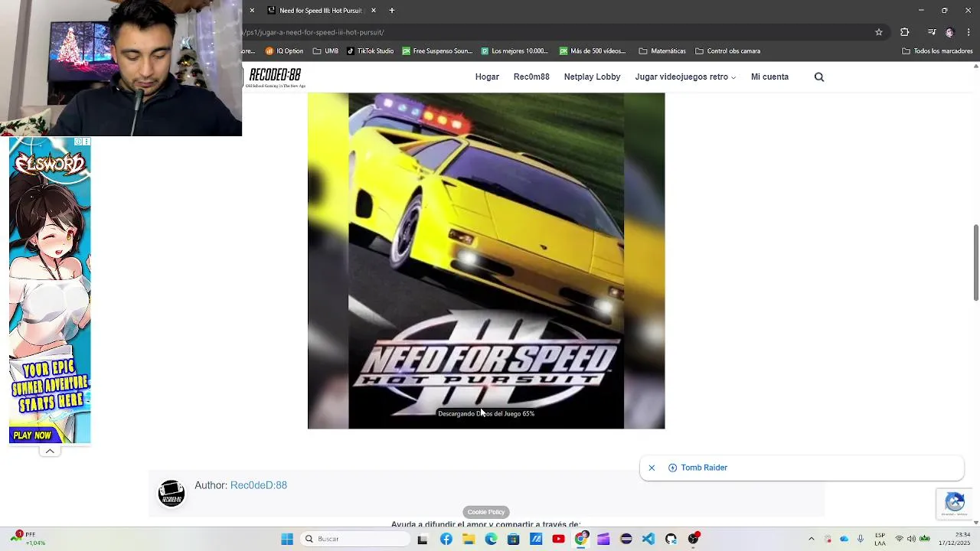Click the Rec0deD:88 author avatar
The height and width of the screenshot is (551, 980).
[x=171, y=494]
